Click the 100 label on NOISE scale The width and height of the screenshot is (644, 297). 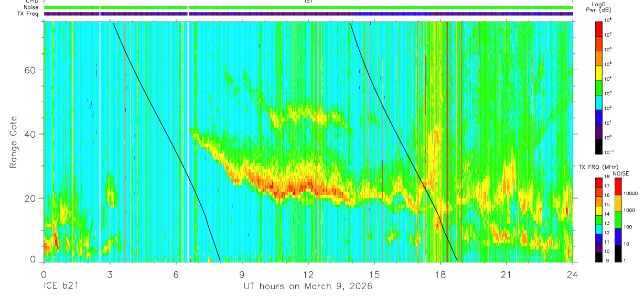coord(628,227)
